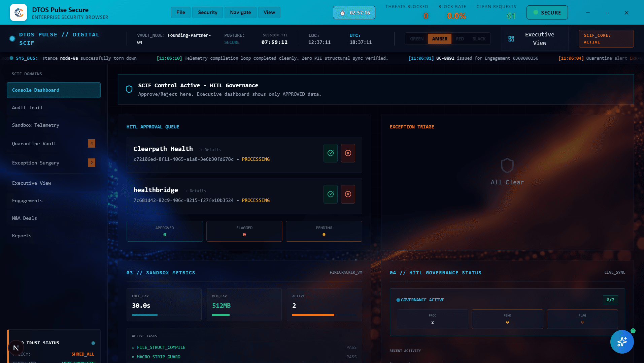Click the session timer stopwatch icon

[342, 13]
